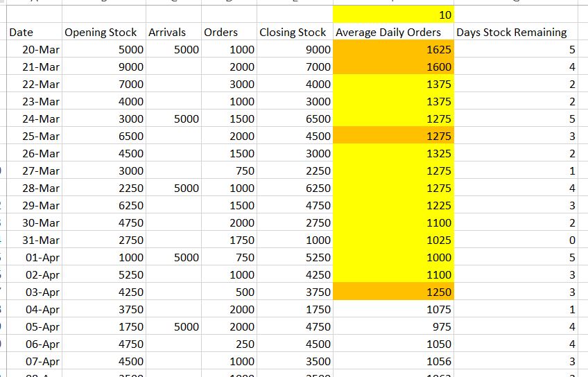This screenshot has height=377, width=588.
Task: Select the 20-Mar date cell
Action: click(x=34, y=49)
